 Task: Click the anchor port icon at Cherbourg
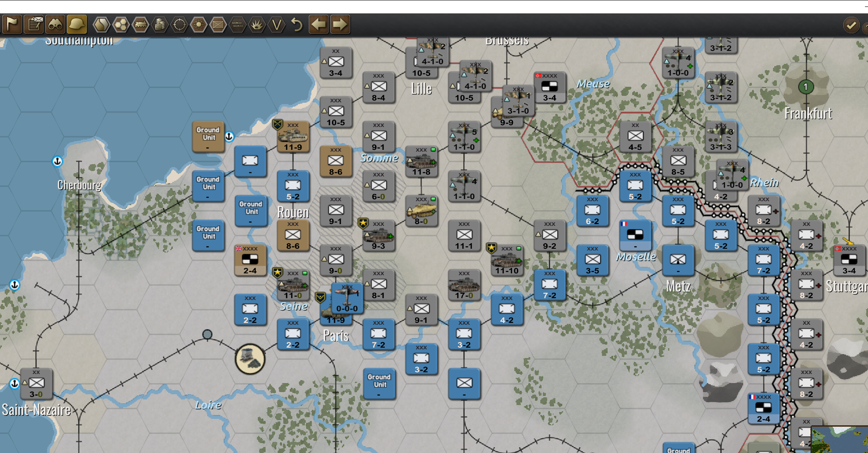point(57,162)
